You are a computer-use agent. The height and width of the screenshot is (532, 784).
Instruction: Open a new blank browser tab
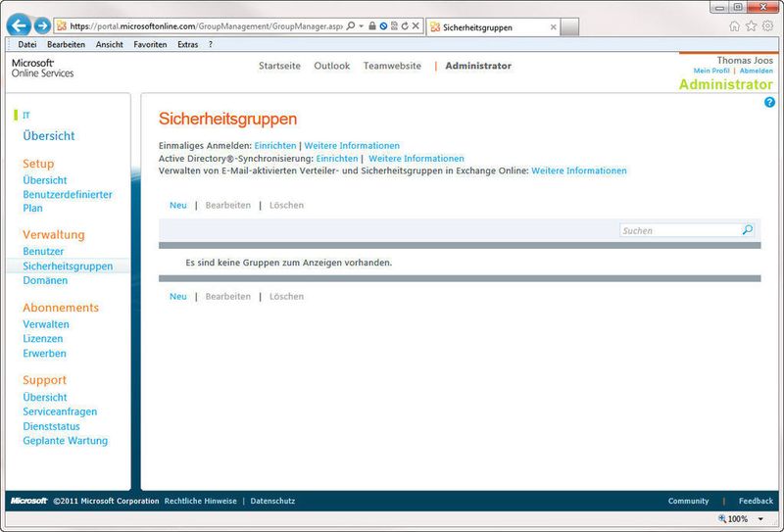(x=569, y=27)
